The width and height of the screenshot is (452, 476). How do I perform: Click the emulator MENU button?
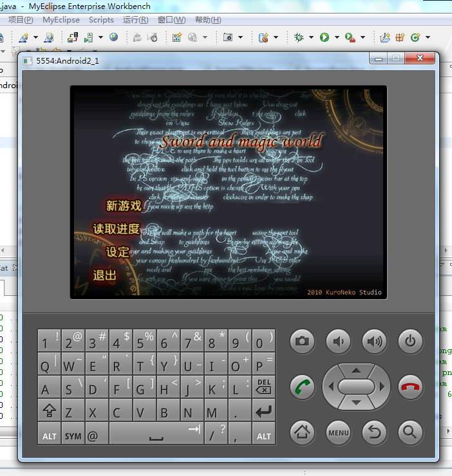pyautogui.click(x=338, y=432)
